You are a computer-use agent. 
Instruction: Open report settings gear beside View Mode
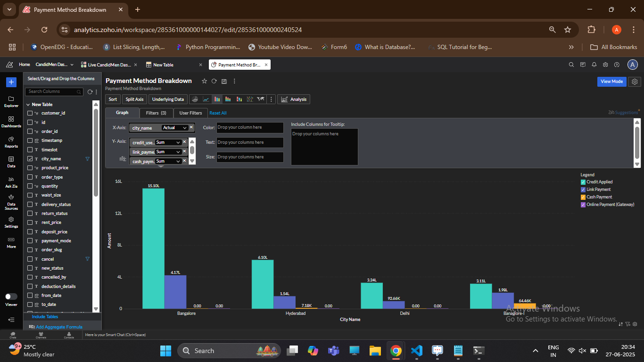tap(635, 82)
